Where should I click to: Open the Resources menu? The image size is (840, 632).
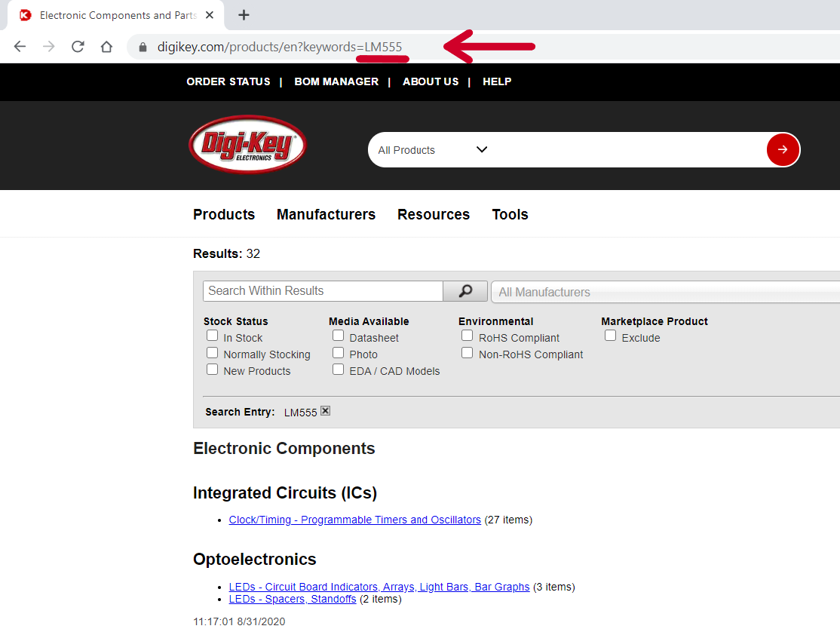pos(434,214)
